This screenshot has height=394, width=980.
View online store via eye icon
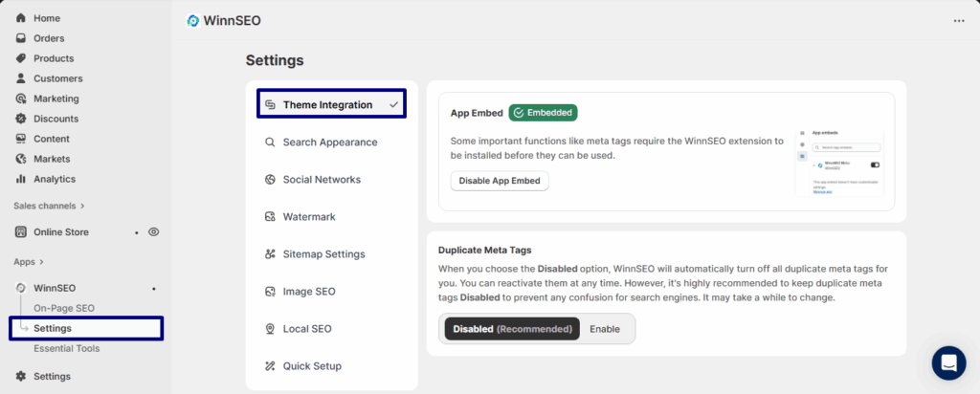(154, 231)
